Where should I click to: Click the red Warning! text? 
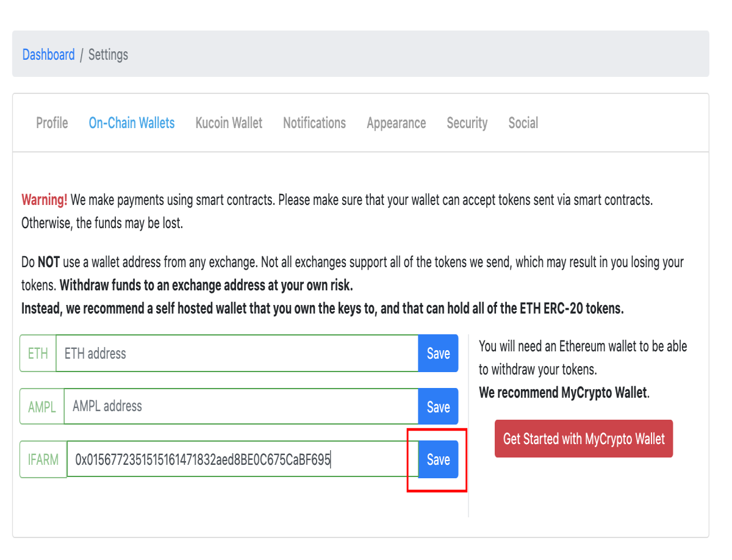tap(45, 199)
